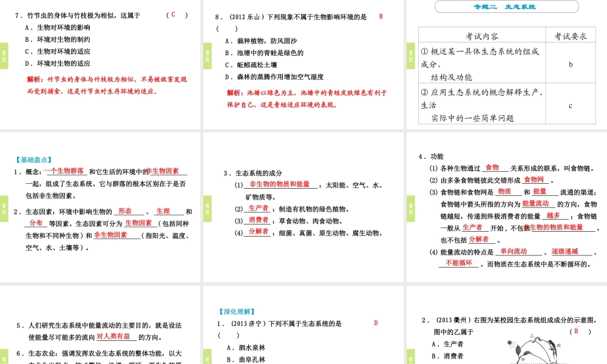Select the 专题二 生态系统 title banner
Image resolution: width=607 pixels, height=364 pixels.
506,7
